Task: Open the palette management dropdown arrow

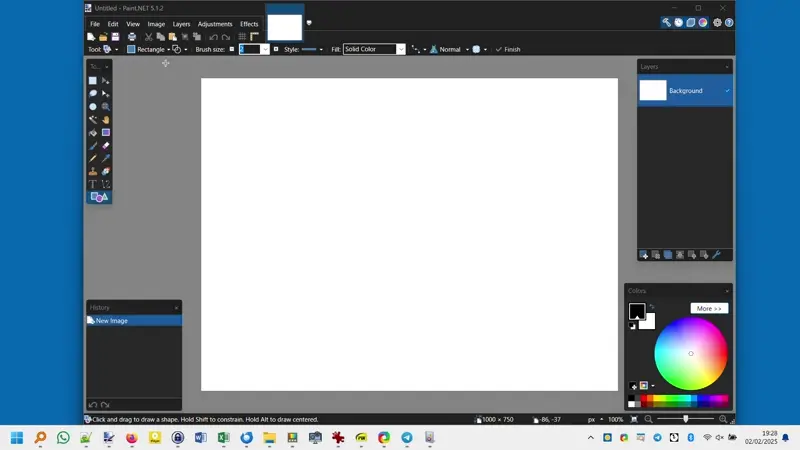Action: point(653,386)
